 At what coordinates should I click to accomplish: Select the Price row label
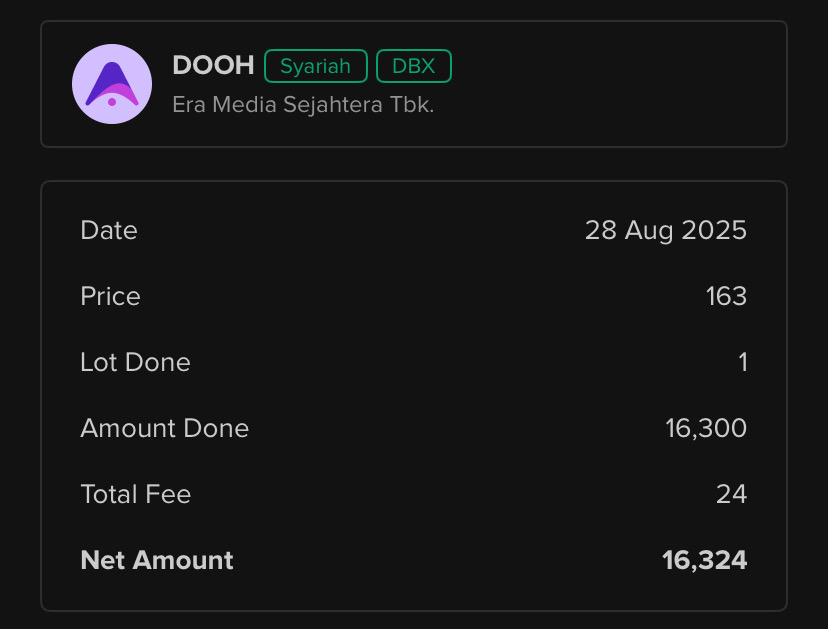tap(110, 296)
